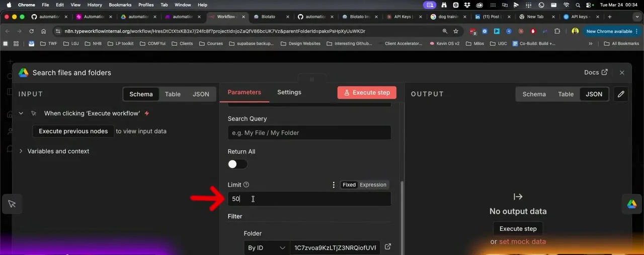The width and height of the screenshot is (644, 255).
Task: Click the set mock data link
Action: 522,241
